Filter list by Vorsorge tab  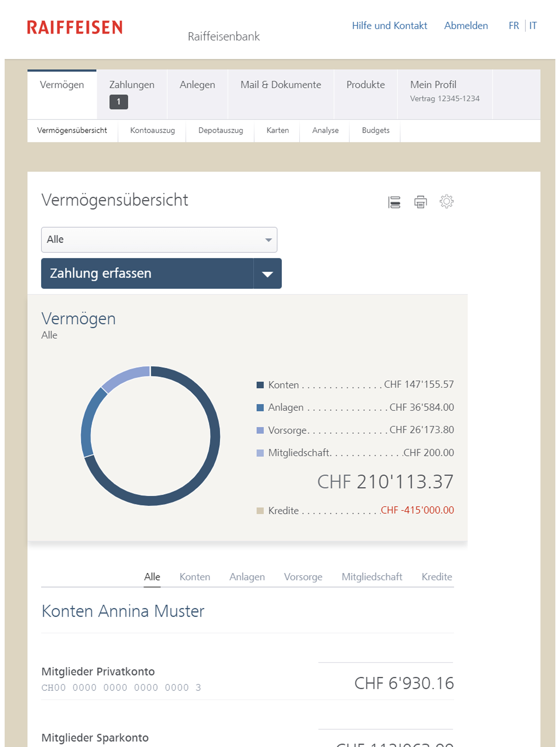coord(303,577)
